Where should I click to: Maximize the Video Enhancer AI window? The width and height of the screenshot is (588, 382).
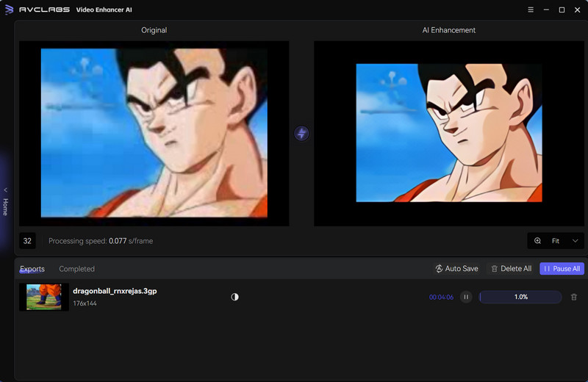pos(562,10)
